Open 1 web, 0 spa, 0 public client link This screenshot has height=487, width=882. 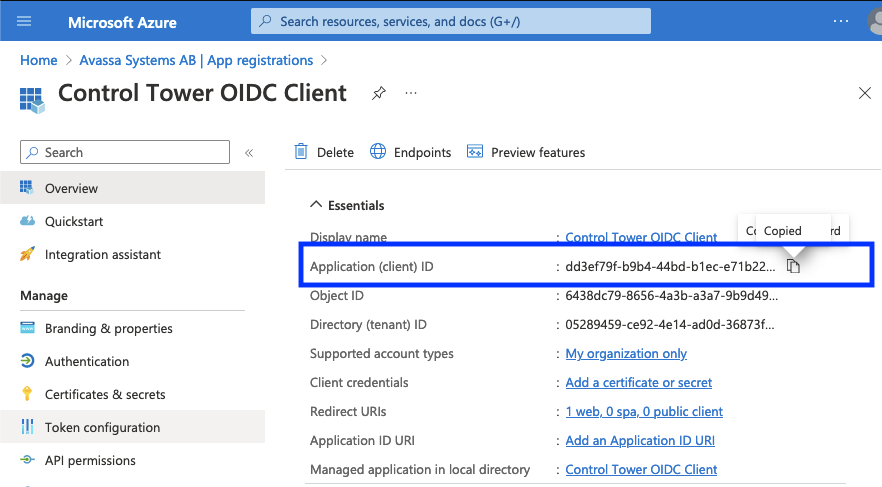[644, 412]
